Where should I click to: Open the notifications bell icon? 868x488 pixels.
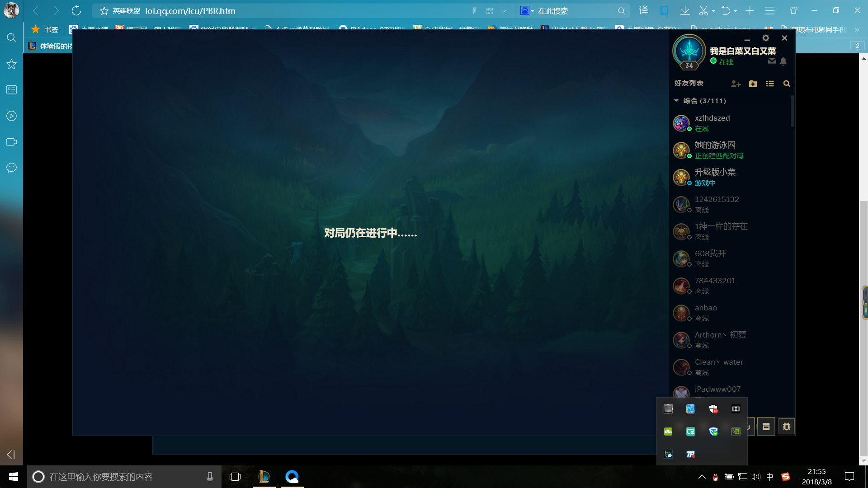783,61
